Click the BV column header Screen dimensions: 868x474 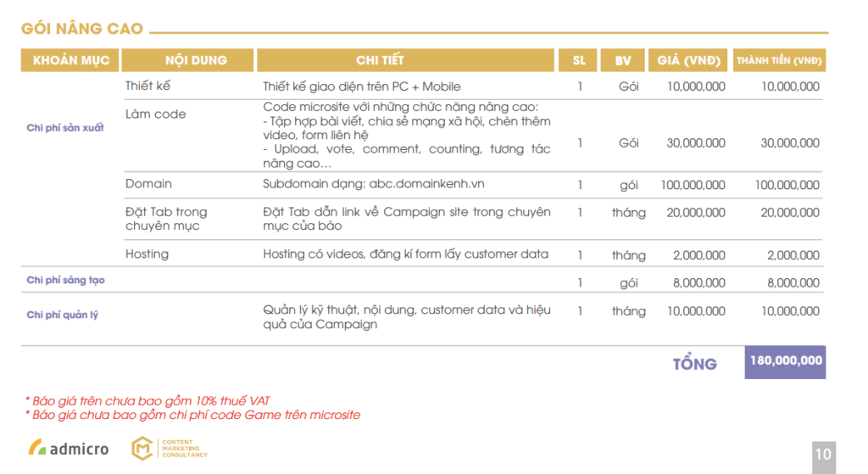pyautogui.click(x=623, y=60)
